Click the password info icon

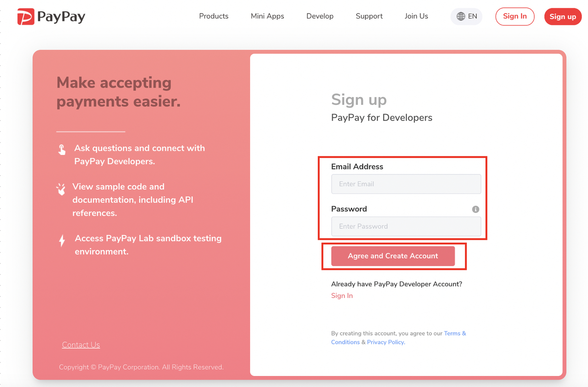pos(475,209)
